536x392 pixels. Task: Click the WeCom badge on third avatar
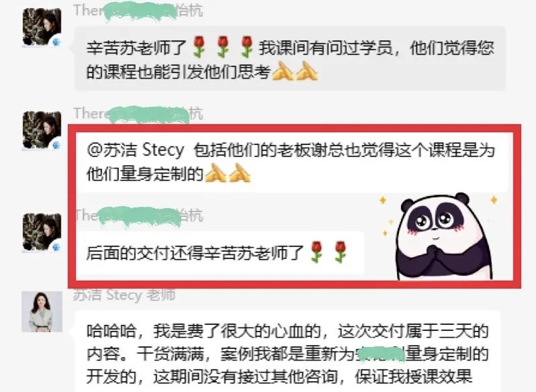[x=56, y=247]
